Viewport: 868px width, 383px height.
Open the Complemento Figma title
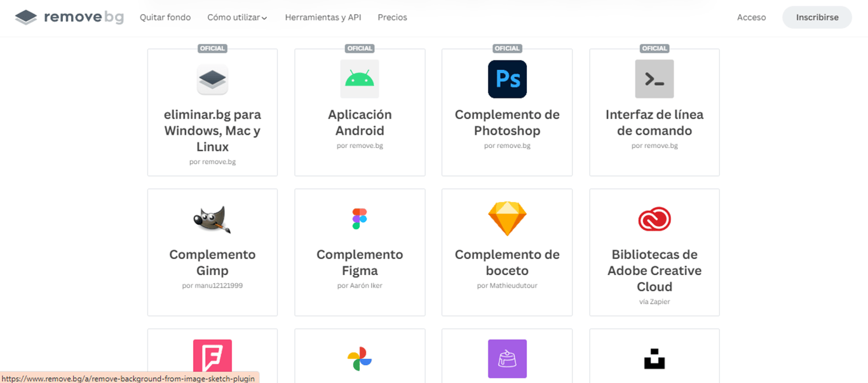click(x=360, y=262)
